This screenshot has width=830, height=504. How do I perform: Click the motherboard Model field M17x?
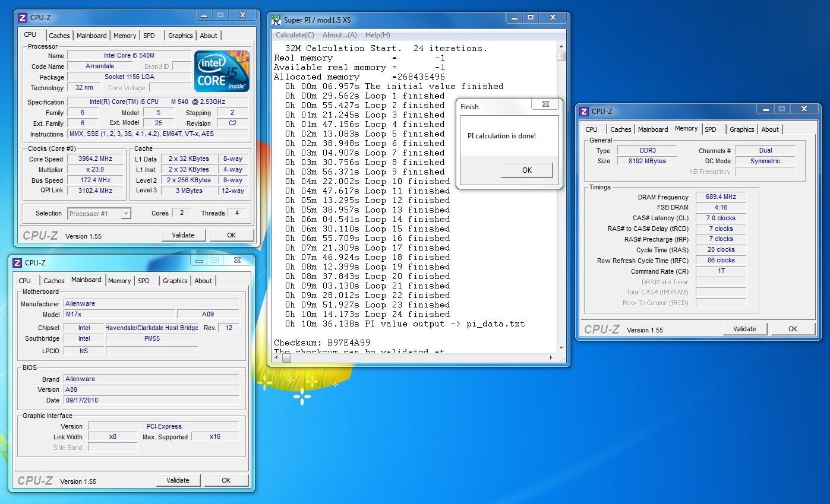click(x=119, y=315)
